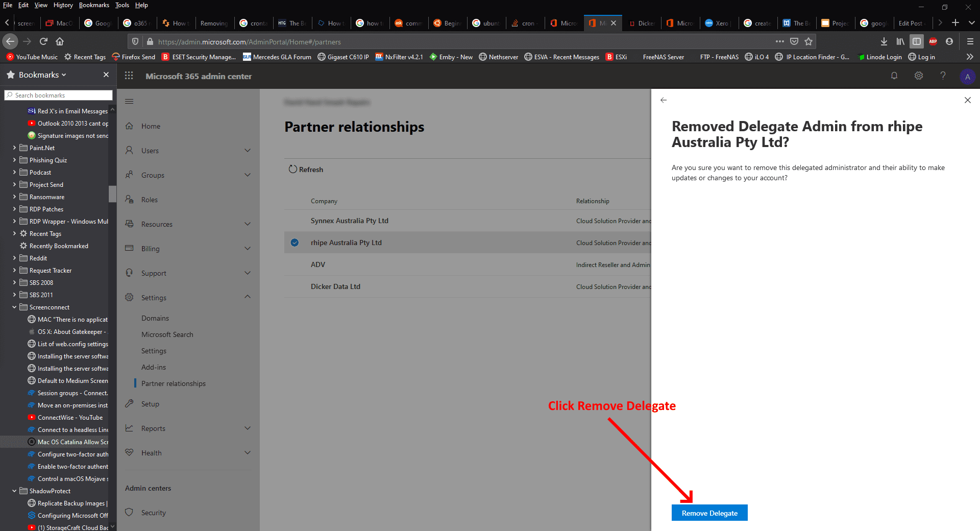Screen dimensions: 980x531
Task: Select the Dicker Data Ltd row
Action: (468, 286)
